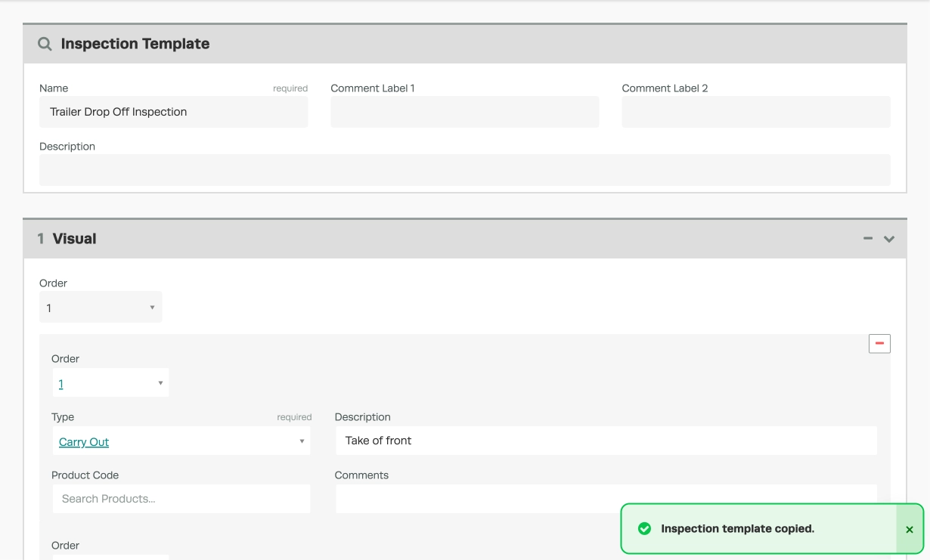The image size is (930, 560).
Task: Click the 'Inspection template copied.' message text
Action: point(737,528)
